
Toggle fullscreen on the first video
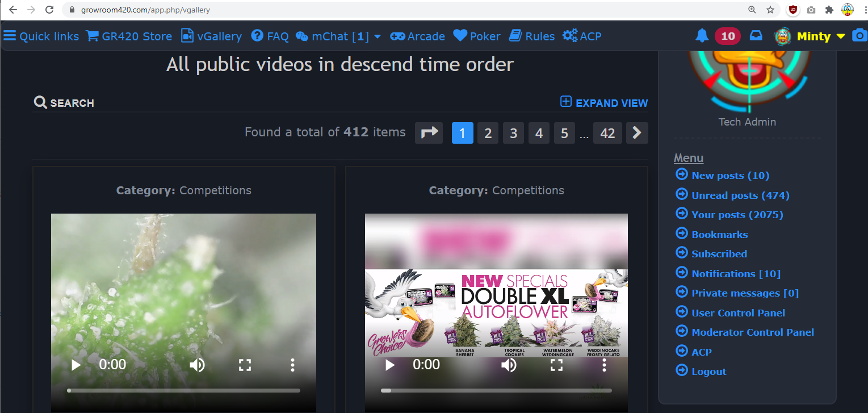pyautogui.click(x=245, y=365)
